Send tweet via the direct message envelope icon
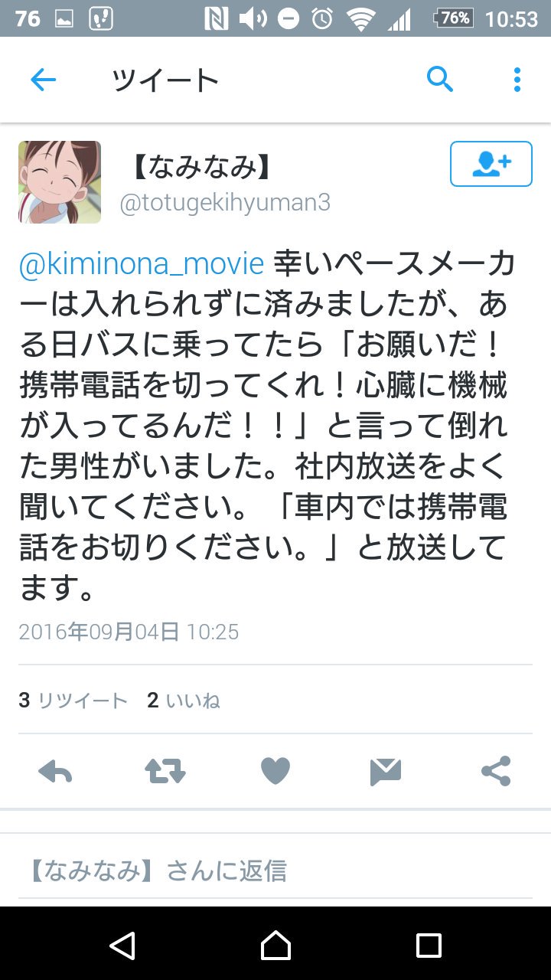This screenshot has height=980, width=551. [386, 771]
